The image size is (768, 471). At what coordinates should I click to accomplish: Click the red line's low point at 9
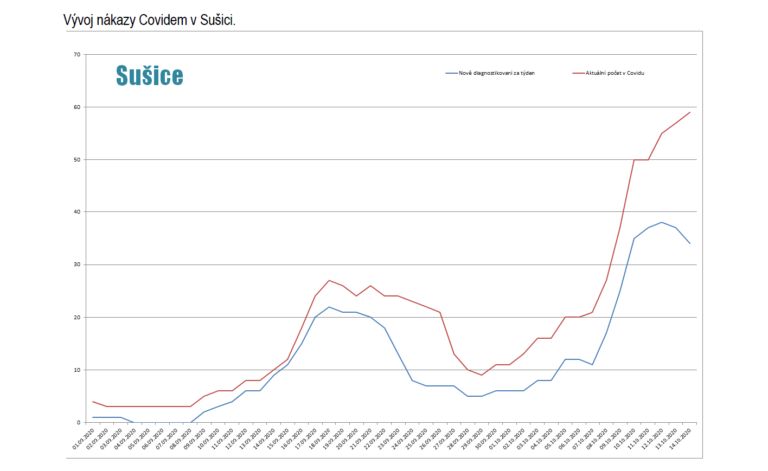pyautogui.click(x=482, y=375)
